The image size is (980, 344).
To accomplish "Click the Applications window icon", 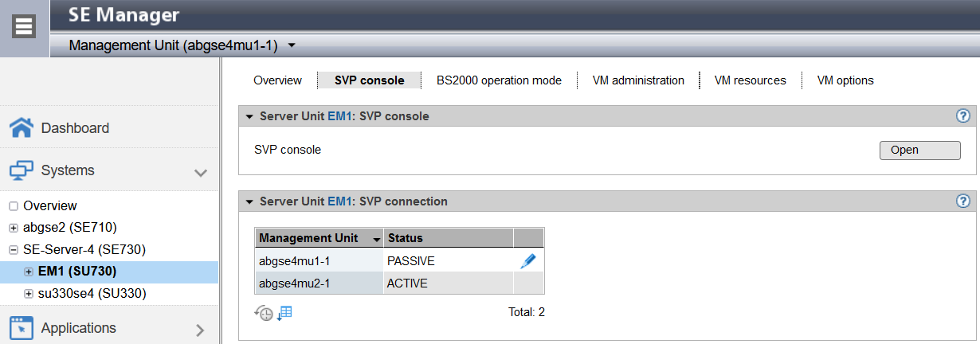I will point(22,328).
